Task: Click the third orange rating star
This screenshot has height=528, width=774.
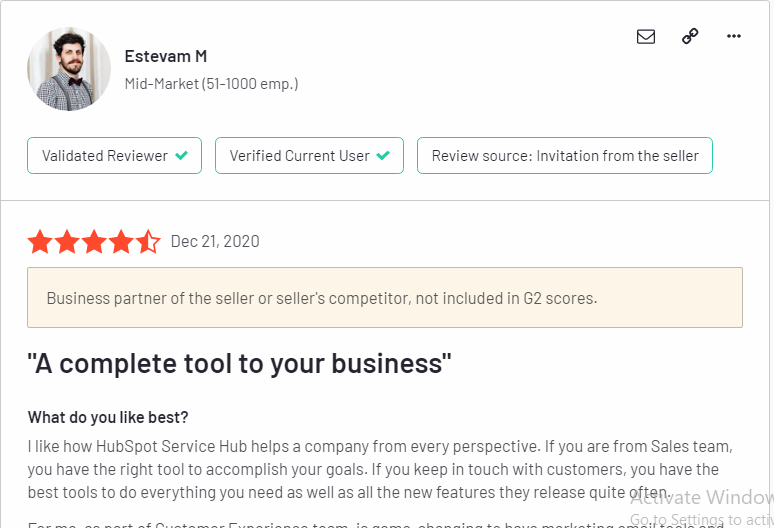Action: click(x=94, y=241)
